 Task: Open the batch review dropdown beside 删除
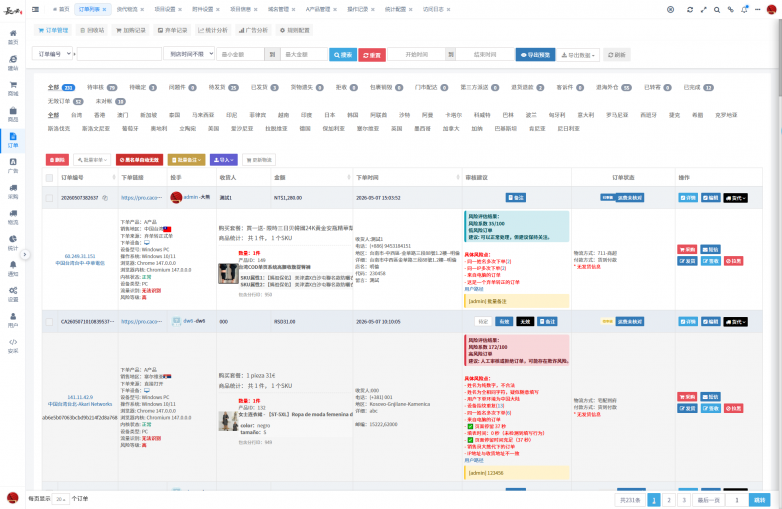tap(92, 160)
